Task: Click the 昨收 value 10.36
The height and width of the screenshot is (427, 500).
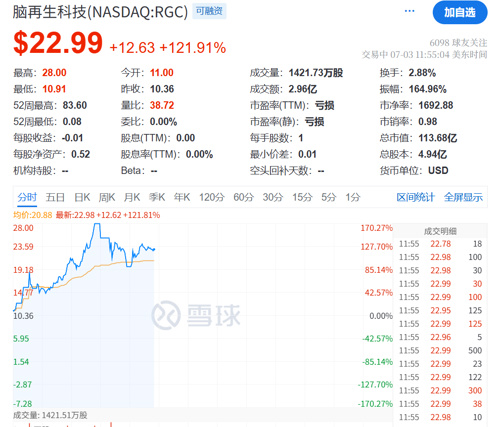Action: click(x=162, y=89)
